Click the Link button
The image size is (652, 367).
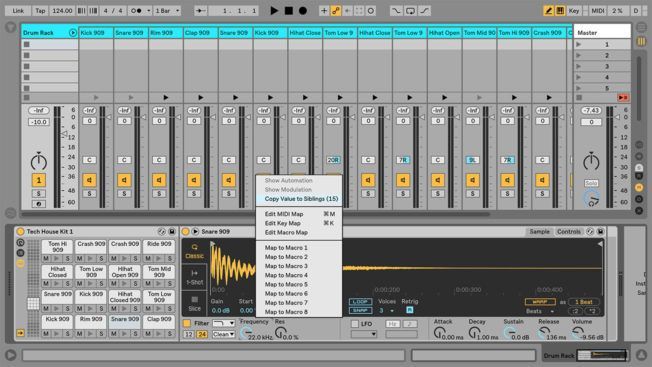pyautogui.click(x=18, y=11)
